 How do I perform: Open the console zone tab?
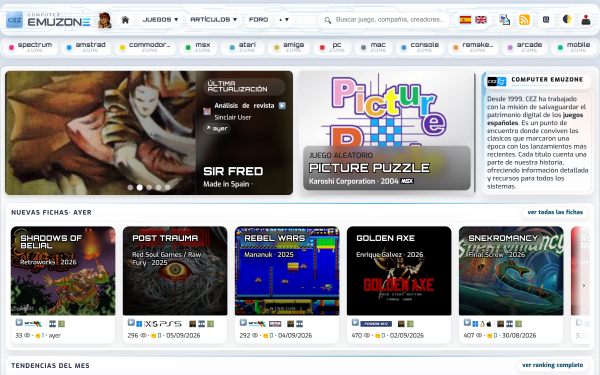(420, 47)
